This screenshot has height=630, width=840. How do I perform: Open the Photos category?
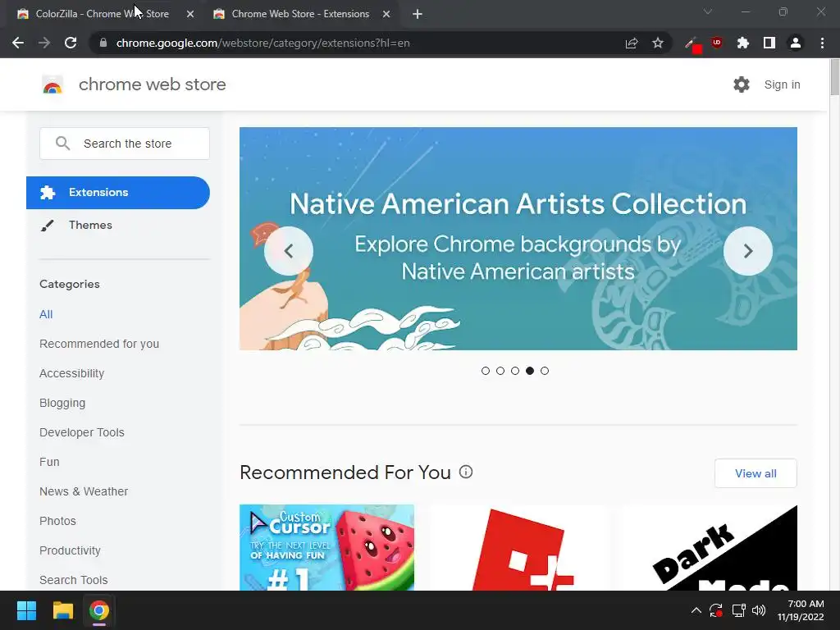[x=58, y=521]
